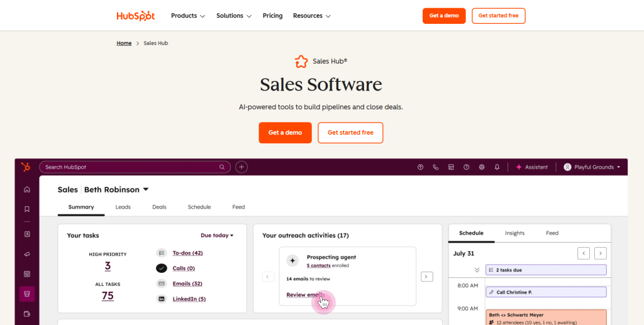Open the Help question mark icon
Screen dimensions: 644x325
tap(466, 167)
